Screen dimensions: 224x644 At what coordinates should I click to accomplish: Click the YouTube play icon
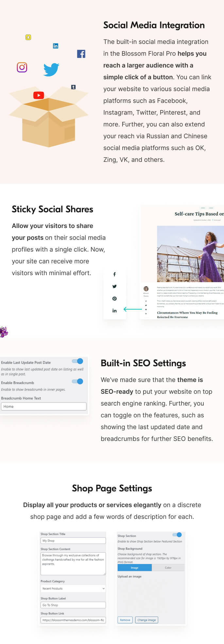tap(39, 95)
